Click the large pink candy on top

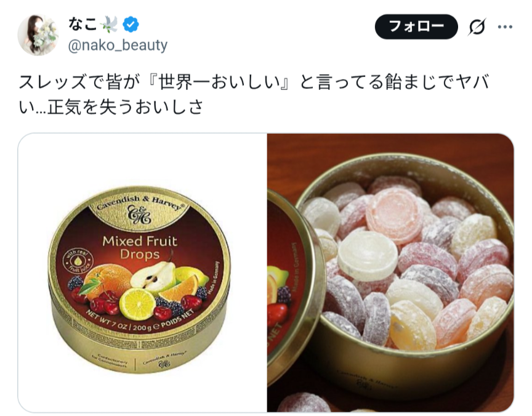click(x=395, y=214)
